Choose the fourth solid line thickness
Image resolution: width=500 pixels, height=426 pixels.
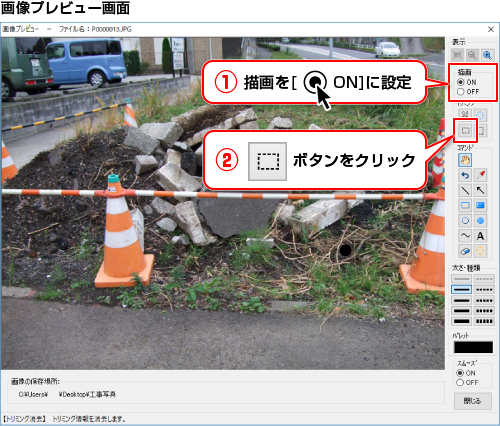pyautogui.click(x=461, y=311)
